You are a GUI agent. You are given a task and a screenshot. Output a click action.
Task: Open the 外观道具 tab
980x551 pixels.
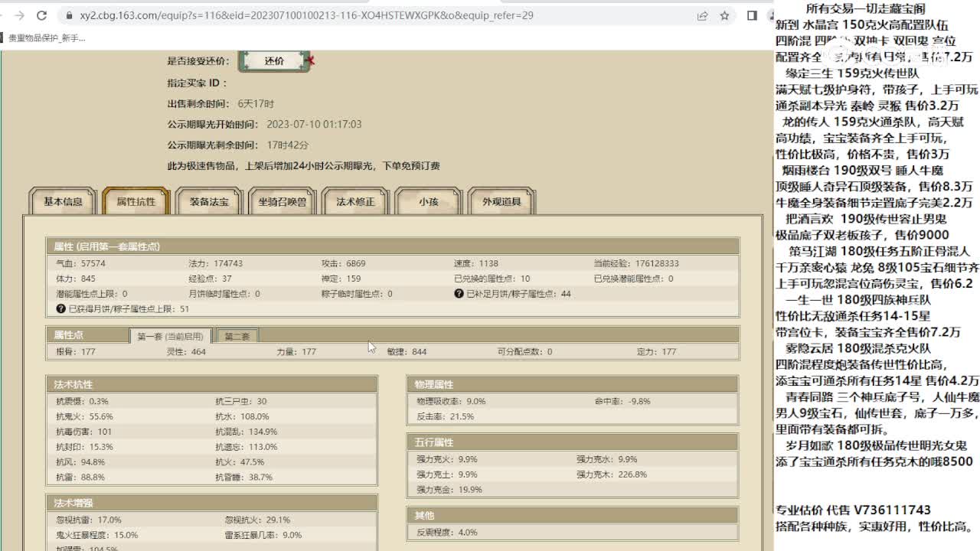[x=501, y=202]
